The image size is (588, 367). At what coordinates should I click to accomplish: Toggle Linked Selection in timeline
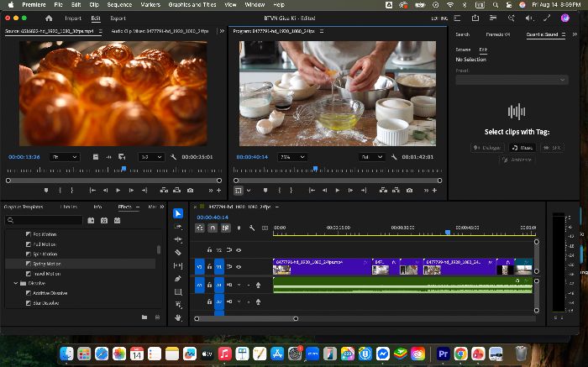[226, 228]
